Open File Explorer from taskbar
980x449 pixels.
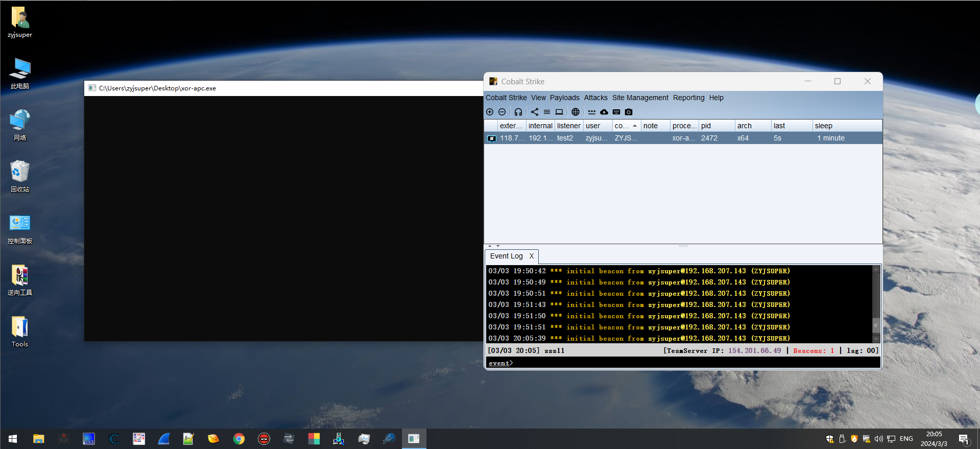point(39,439)
